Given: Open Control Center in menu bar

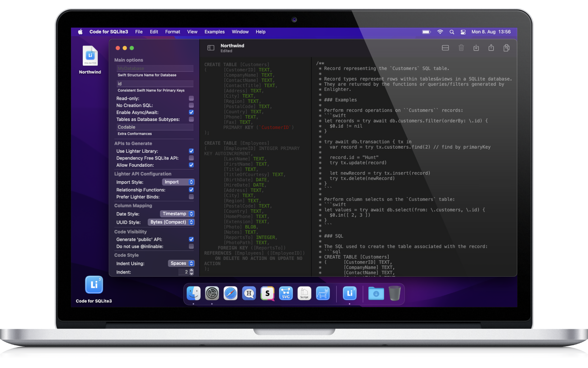Looking at the screenshot, I should pyautogui.click(x=463, y=32).
